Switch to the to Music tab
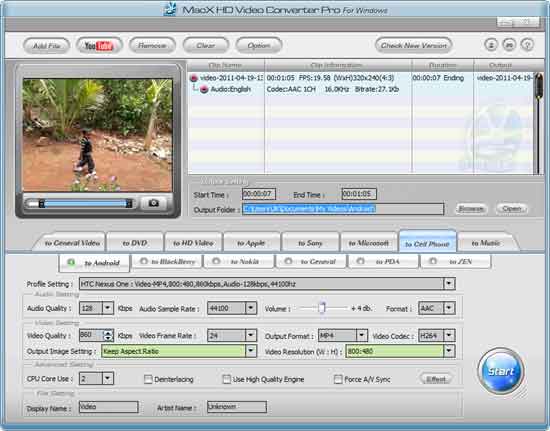Screen dimensions: 550x431 486,243
